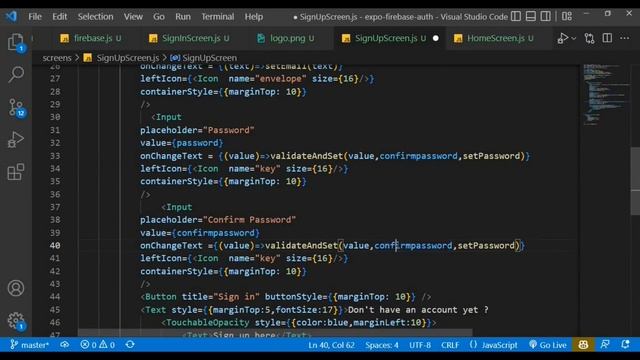The height and width of the screenshot is (360, 640).
Task: Open Source Control view with 12 changes
Action: point(17,107)
